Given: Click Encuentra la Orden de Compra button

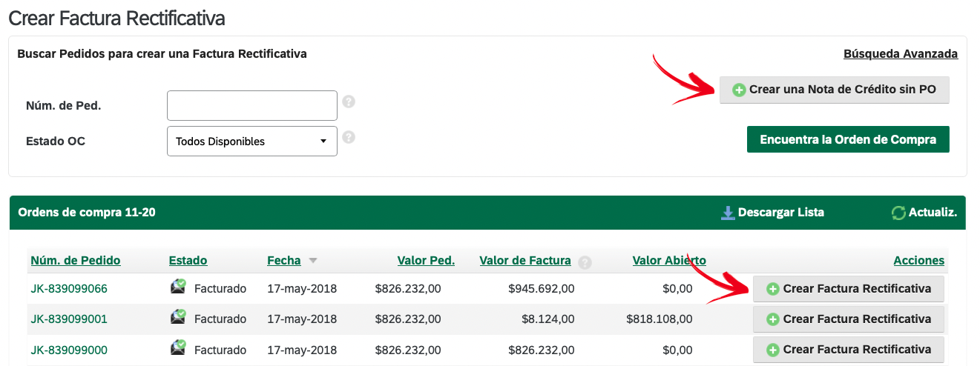Looking at the screenshot, I should (848, 139).
